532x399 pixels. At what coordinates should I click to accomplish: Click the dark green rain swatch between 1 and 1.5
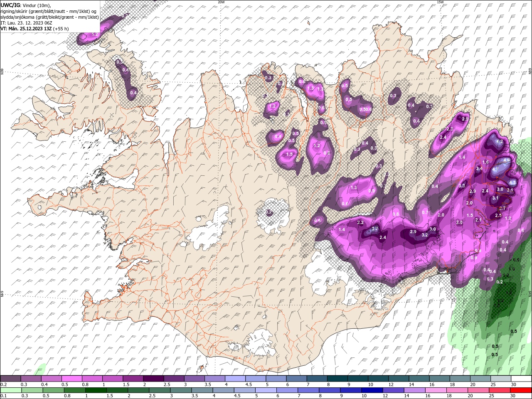click(96, 390)
